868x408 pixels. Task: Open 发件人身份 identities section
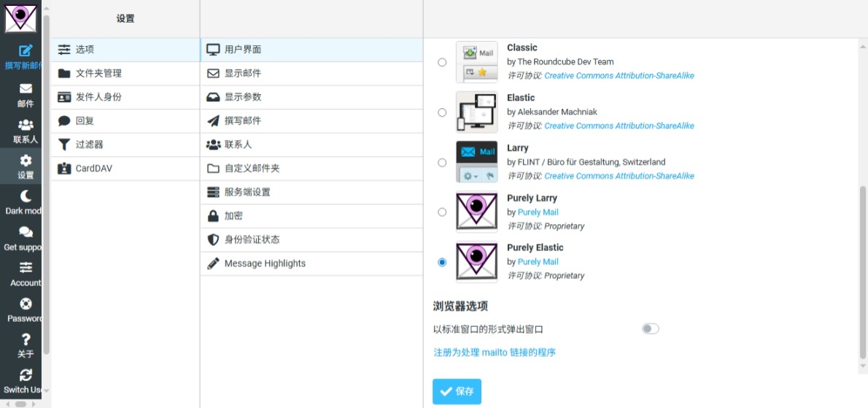[x=125, y=97]
